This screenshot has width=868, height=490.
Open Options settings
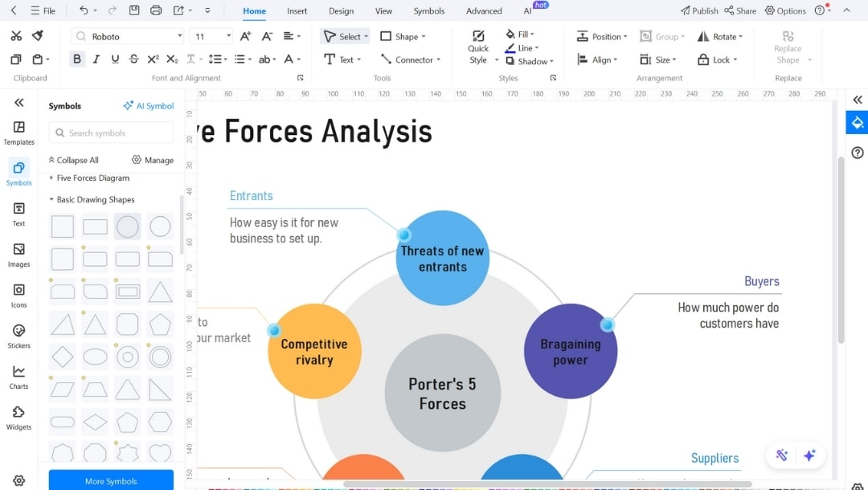785,10
